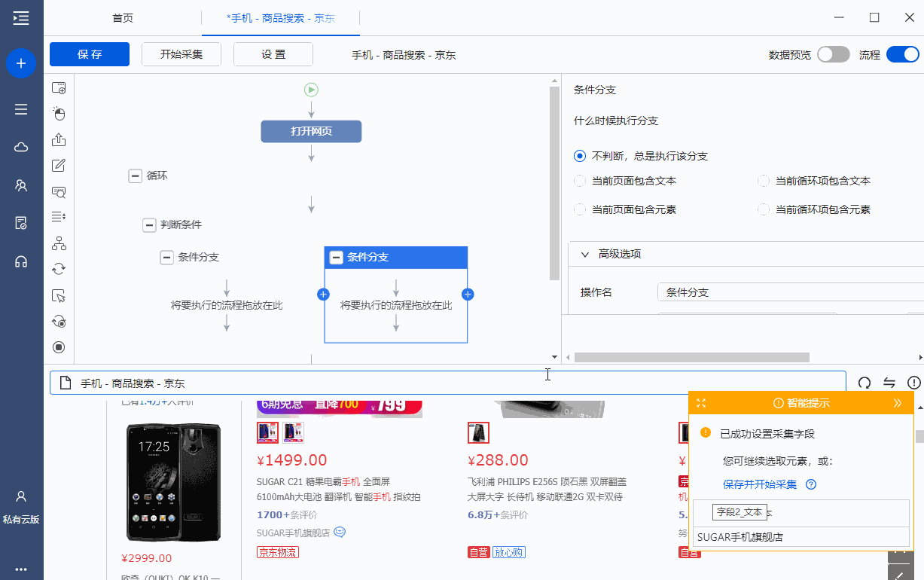Select the branch condition step tool
The height and width of the screenshot is (580, 924).
click(x=59, y=243)
